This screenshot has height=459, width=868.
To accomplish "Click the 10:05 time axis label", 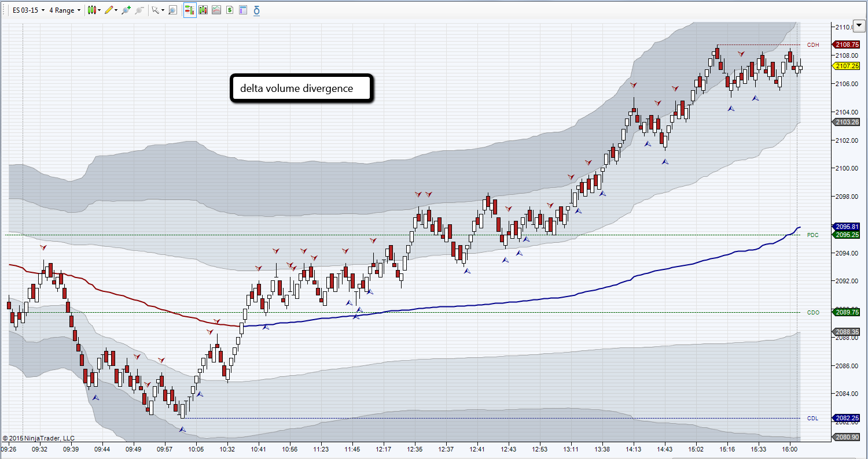I will (x=196, y=449).
